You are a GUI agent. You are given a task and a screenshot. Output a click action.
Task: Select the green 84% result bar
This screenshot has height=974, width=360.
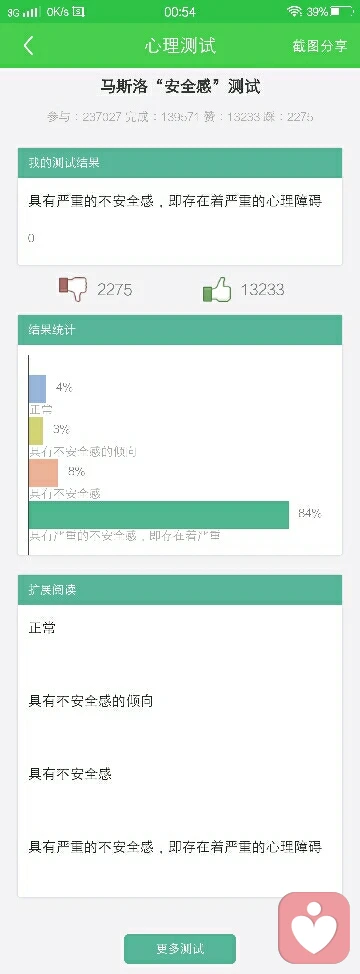pos(159,515)
